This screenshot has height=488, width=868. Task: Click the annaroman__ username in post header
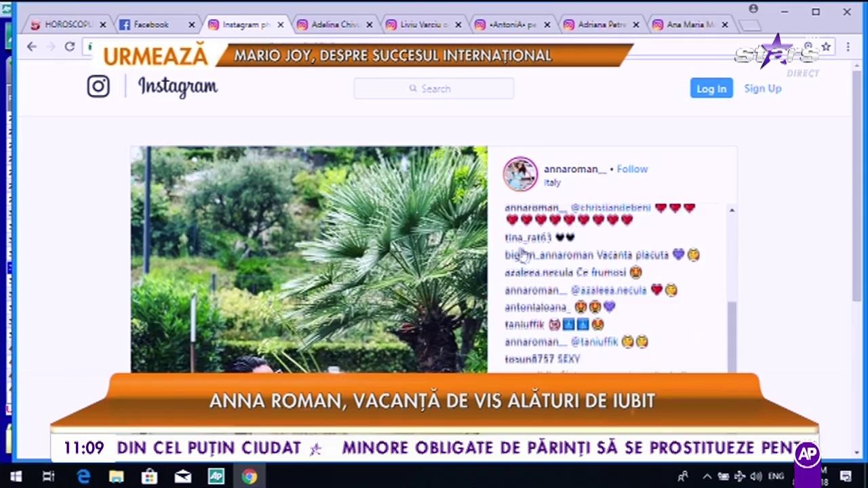[575, 169]
